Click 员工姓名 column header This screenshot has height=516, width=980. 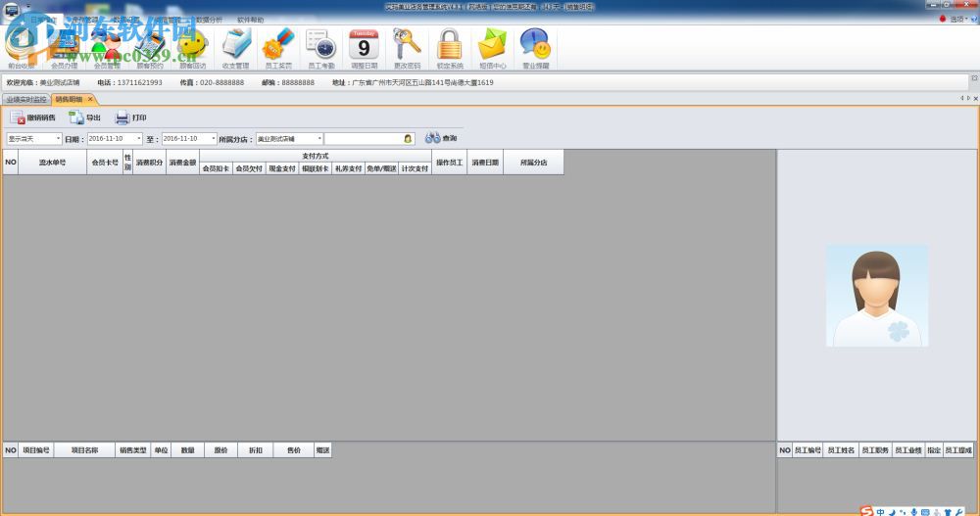(x=841, y=449)
